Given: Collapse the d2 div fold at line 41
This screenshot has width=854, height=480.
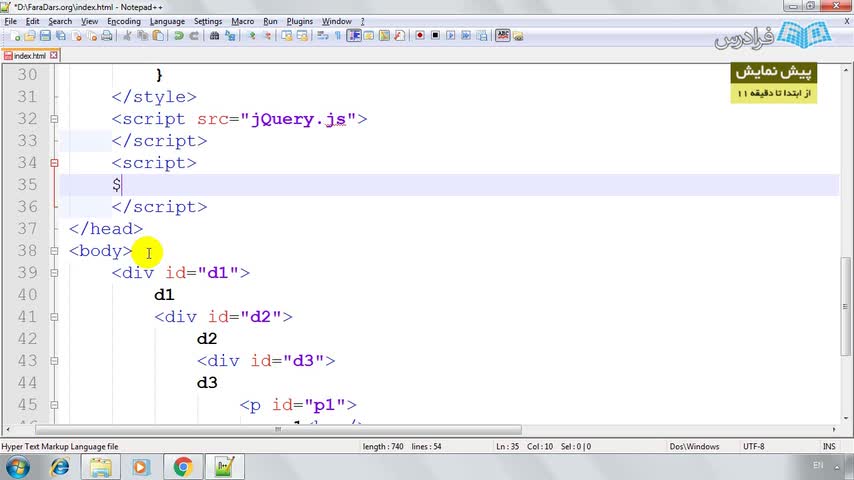Looking at the screenshot, I should coord(54,317).
